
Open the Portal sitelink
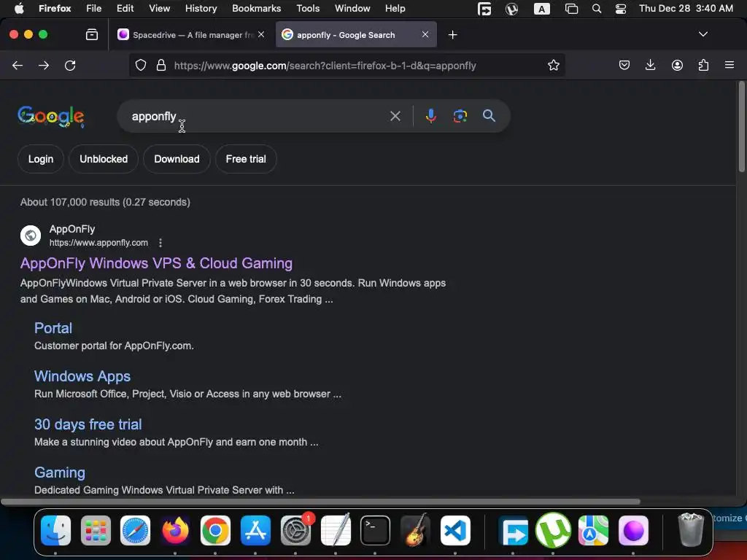tap(53, 328)
